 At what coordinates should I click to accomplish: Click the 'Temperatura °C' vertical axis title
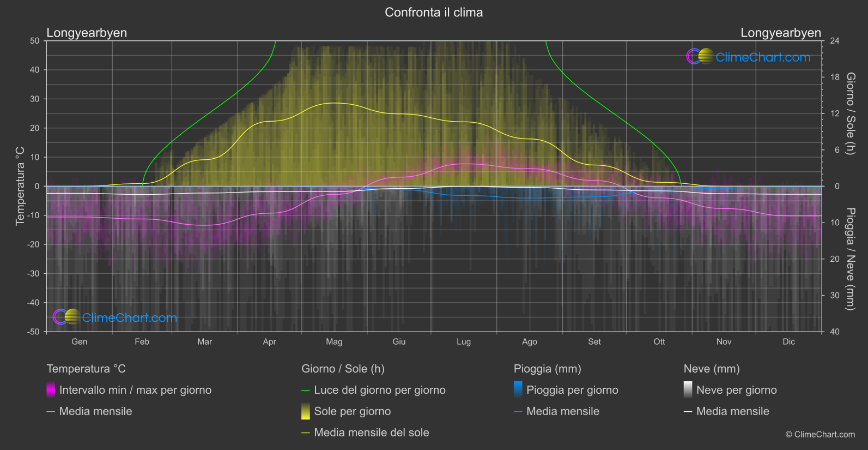pos(20,186)
